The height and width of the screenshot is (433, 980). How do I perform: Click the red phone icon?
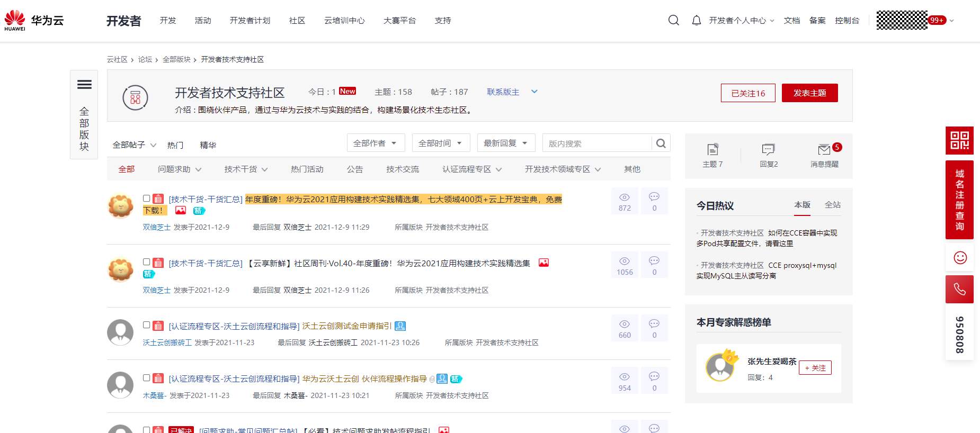coord(959,289)
